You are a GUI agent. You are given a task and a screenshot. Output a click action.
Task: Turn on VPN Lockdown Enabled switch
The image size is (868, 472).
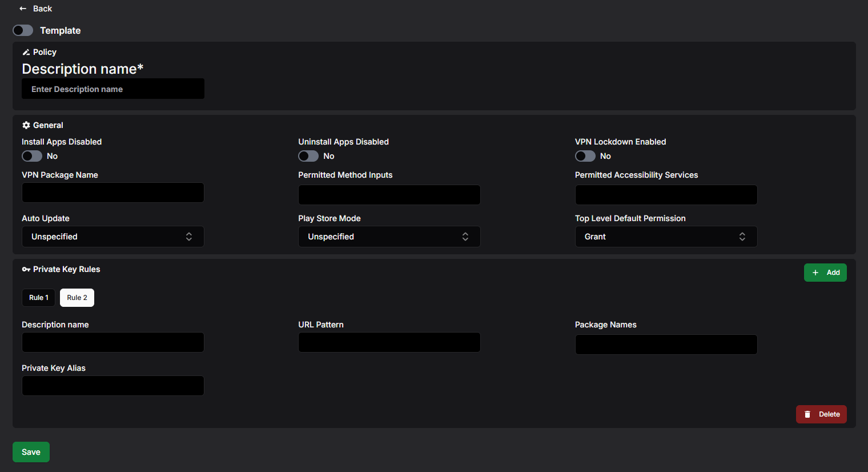tap(585, 156)
